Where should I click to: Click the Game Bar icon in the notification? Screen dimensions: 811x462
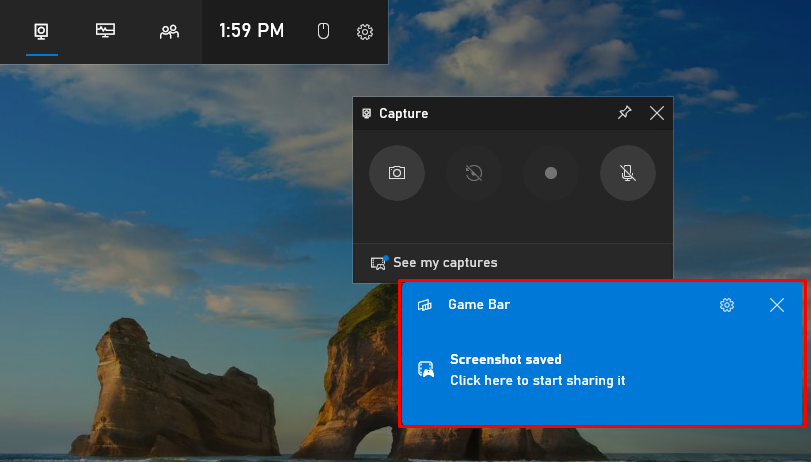425,305
